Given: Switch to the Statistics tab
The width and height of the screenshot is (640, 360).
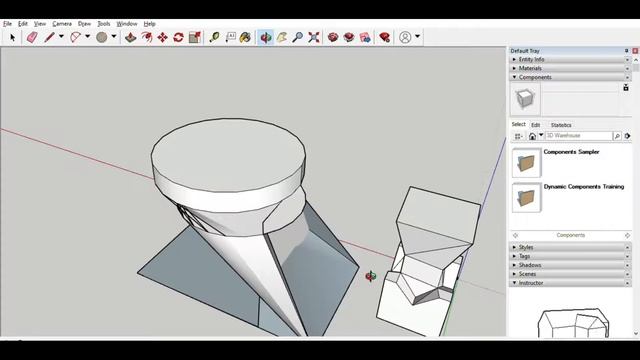Looking at the screenshot, I should point(561,125).
